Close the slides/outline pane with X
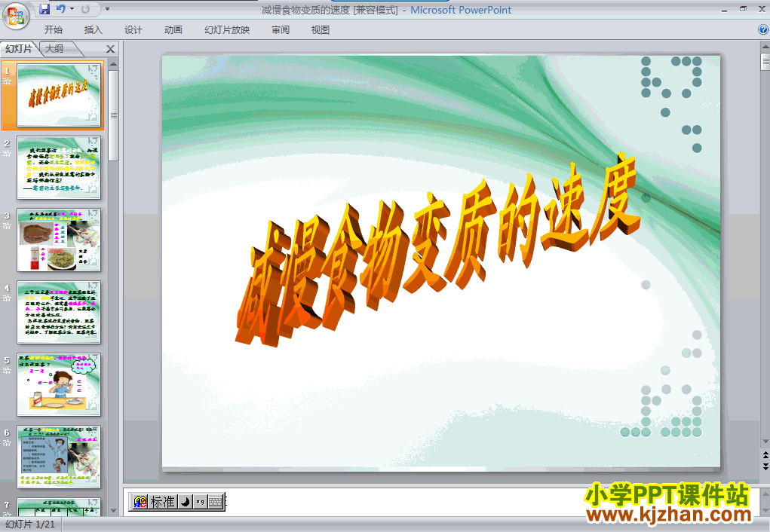The height and width of the screenshot is (532, 770). [x=111, y=49]
